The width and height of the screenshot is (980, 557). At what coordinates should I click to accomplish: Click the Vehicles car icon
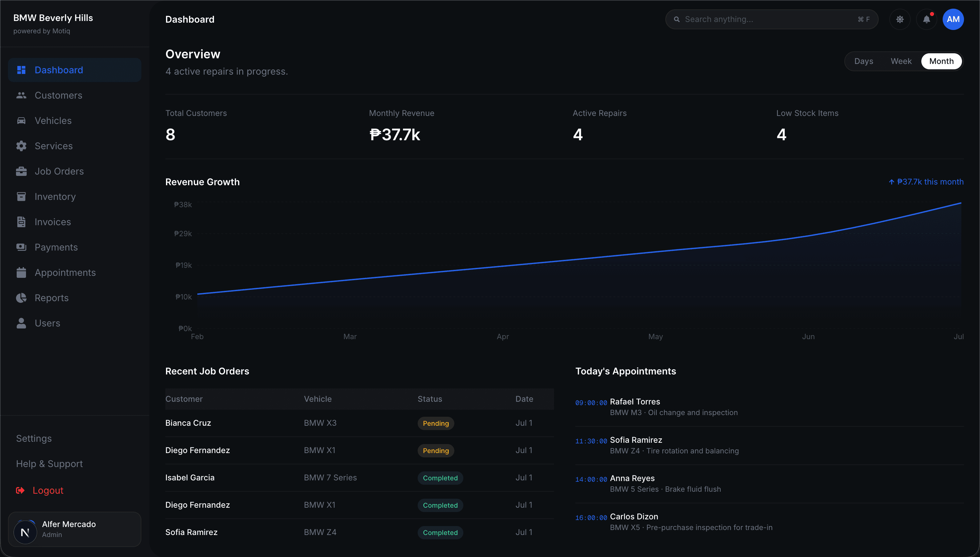point(21,121)
